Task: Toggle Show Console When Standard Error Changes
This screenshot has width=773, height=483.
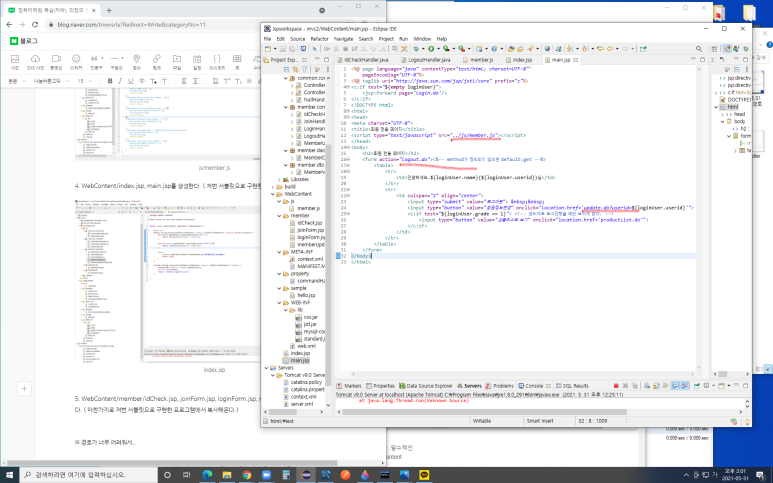Action: click(684, 386)
